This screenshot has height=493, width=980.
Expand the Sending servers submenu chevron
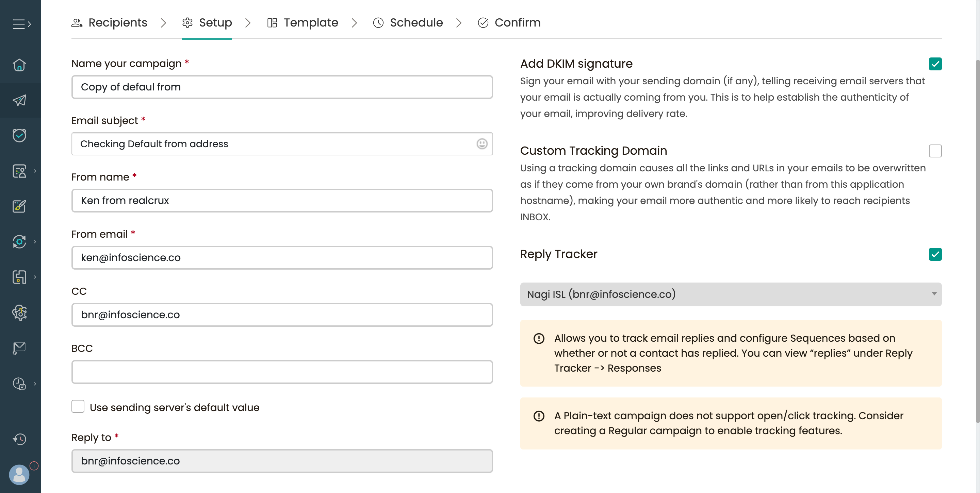pos(35,277)
